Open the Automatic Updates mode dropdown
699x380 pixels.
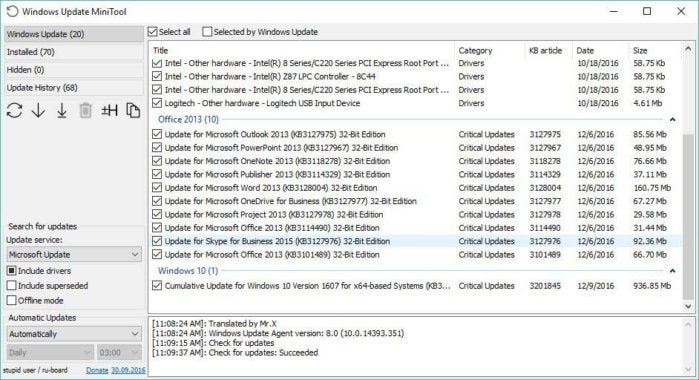click(x=74, y=334)
